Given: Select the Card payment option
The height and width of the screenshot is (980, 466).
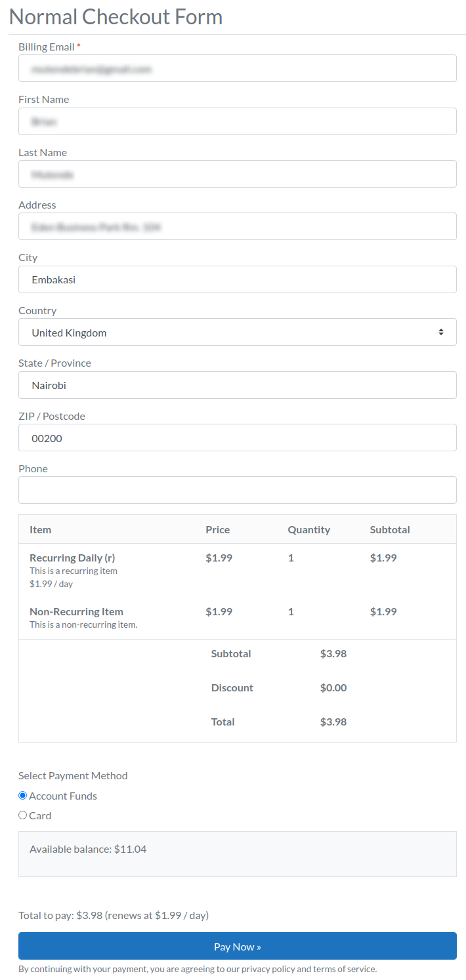Looking at the screenshot, I should pos(23,815).
